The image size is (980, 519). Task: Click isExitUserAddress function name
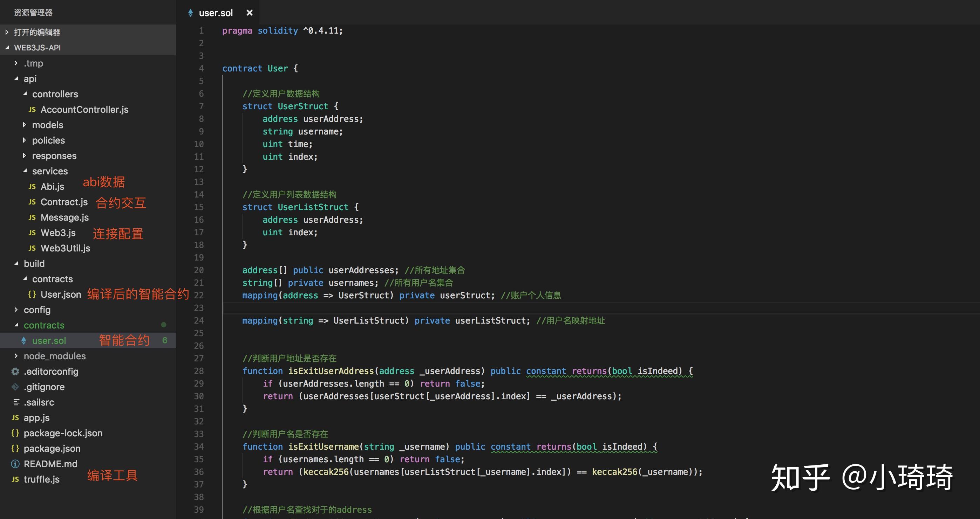click(x=331, y=371)
